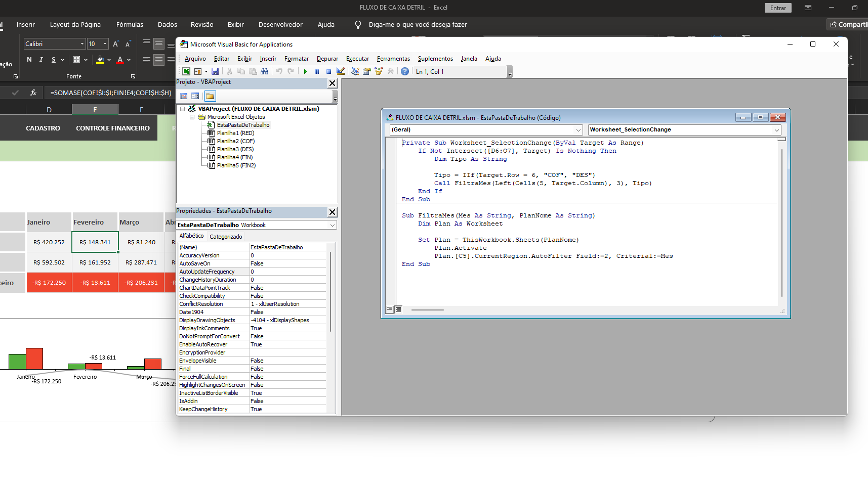The width and height of the screenshot is (868, 490).
Task: Toggle underline (S) formatting in Excel ribbon
Action: click(x=54, y=60)
